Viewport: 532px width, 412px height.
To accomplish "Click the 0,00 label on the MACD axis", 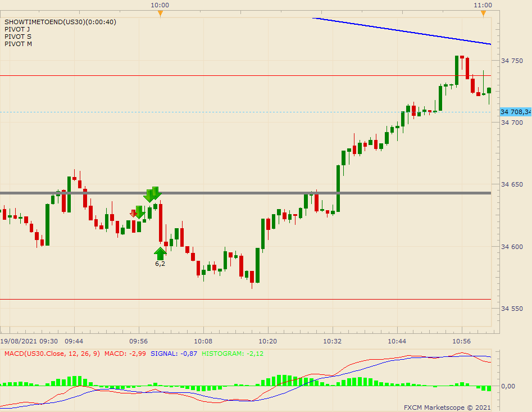I will [x=508, y=386].
